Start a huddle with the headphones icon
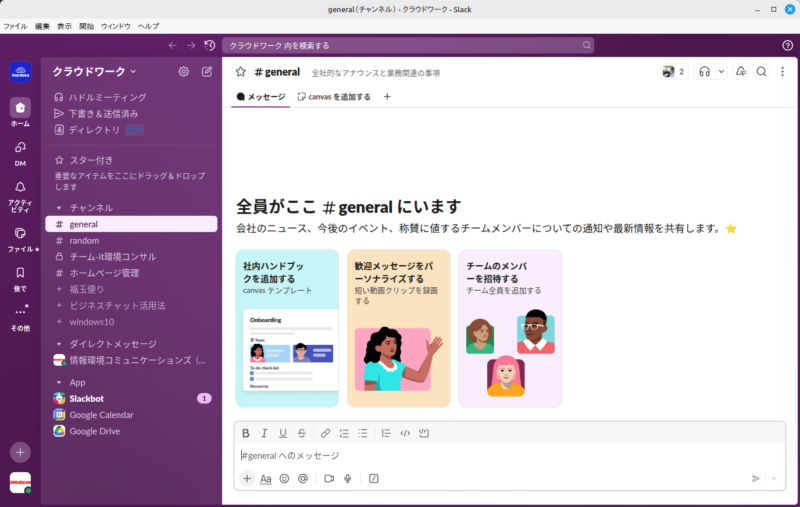 click(705, 72)
